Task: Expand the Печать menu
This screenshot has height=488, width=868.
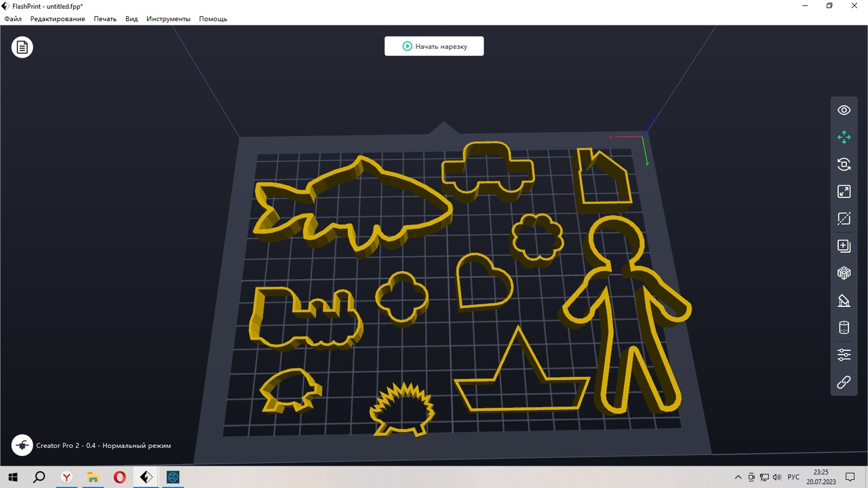Action: pos(105,19)
